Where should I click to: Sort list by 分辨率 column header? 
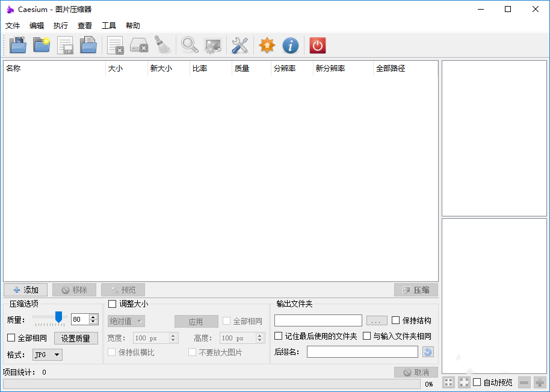(x=292, y=69)
